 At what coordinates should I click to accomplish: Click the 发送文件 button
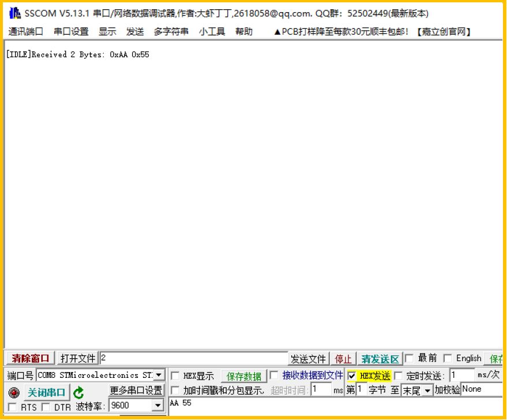308,359
